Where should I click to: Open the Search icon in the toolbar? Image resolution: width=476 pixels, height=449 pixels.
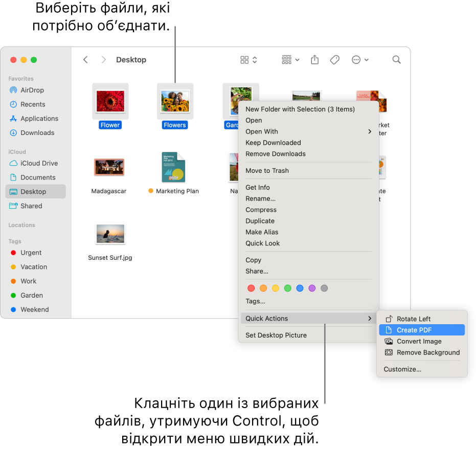[x=396, y=60]
